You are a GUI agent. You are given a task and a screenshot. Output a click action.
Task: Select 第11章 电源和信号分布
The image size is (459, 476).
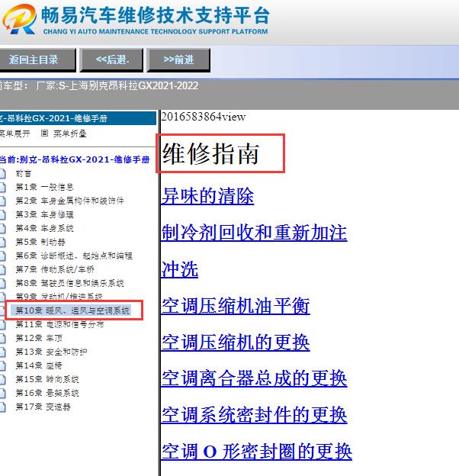(x=59, y=324)
